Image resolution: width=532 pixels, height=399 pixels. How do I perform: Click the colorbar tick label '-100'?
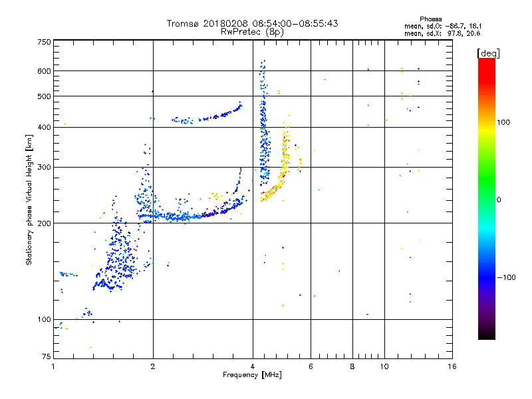507,277
